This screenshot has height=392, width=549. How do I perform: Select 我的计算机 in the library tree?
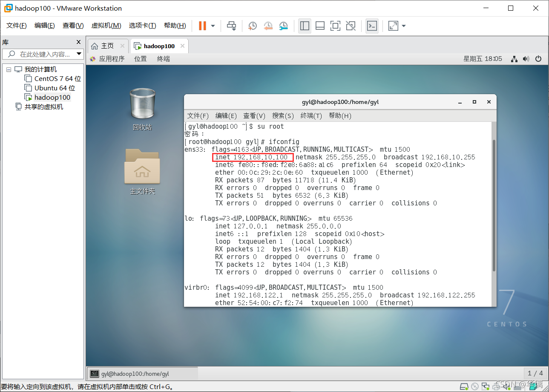pyautogui.click(x=40, y=69)
